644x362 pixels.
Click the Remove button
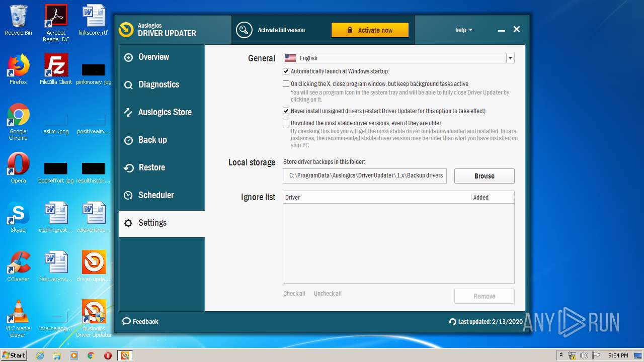click(485, 296)
